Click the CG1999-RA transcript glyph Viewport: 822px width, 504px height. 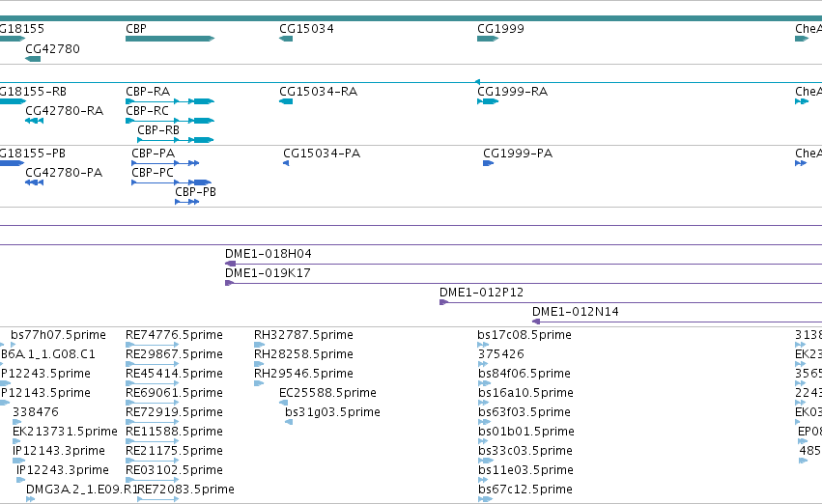(x=488, y=101)
